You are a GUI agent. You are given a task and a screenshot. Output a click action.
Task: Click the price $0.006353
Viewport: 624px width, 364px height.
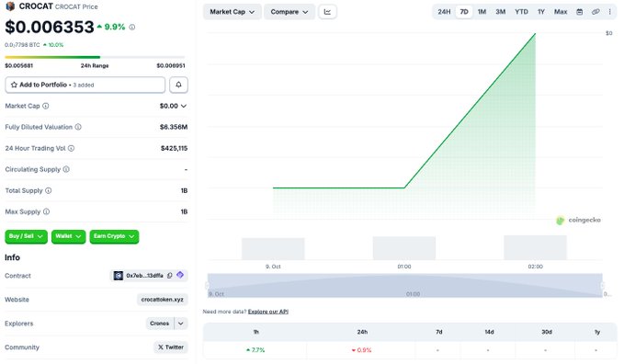click(50, 27)
